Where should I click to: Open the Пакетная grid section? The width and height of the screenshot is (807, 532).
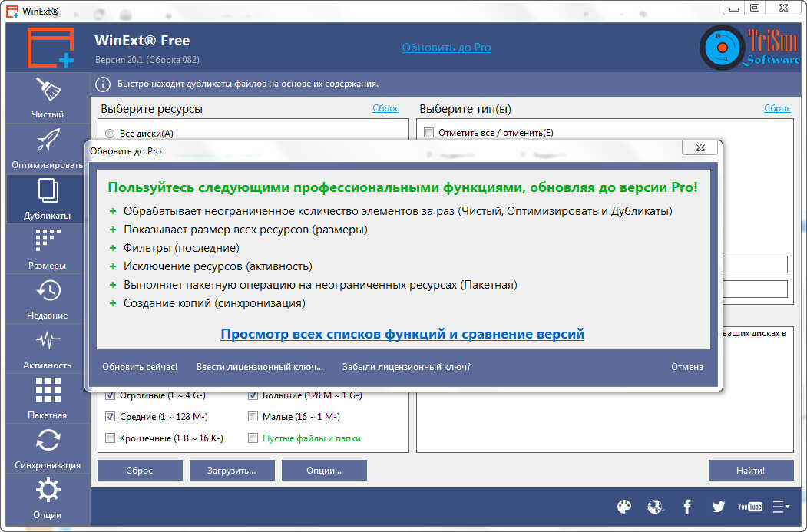[x=48, y=398]
